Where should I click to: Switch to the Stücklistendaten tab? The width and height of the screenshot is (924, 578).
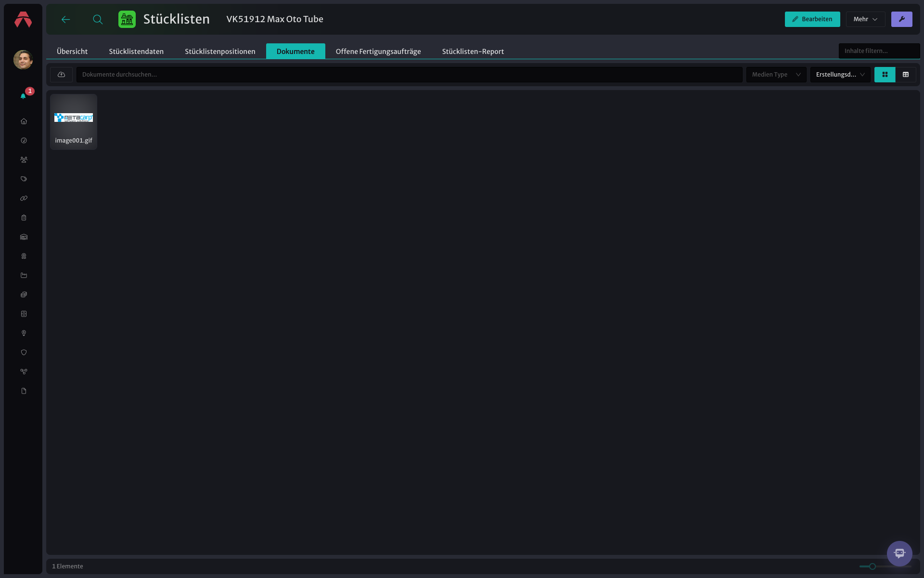pyautogui.click(x=136, y=52)
